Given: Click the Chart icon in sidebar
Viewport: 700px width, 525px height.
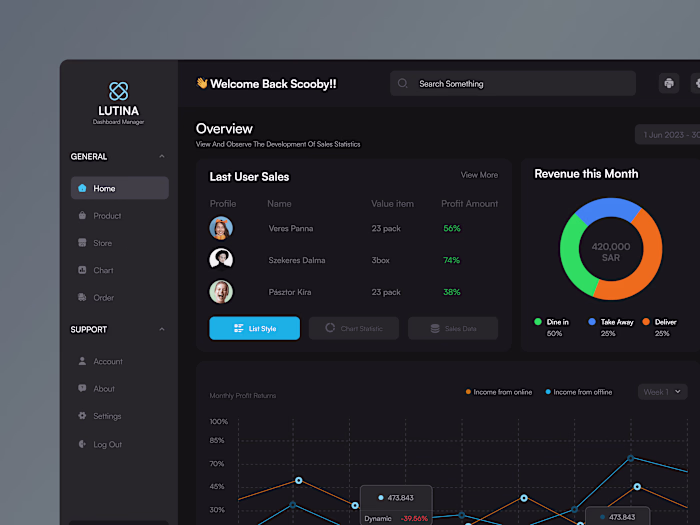Looking at the screenshot, I should coord(82,270).
